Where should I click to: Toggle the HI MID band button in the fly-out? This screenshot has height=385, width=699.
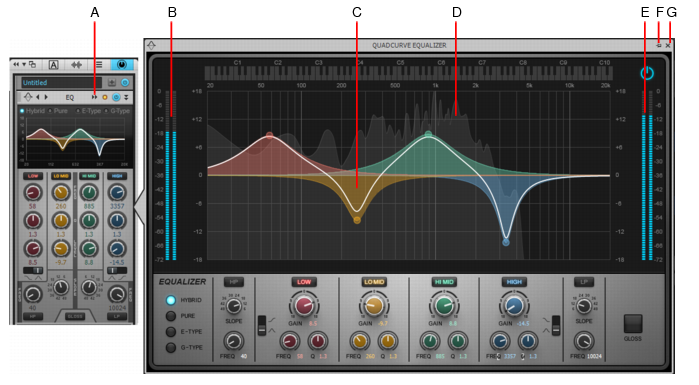[x=444, y=282]
